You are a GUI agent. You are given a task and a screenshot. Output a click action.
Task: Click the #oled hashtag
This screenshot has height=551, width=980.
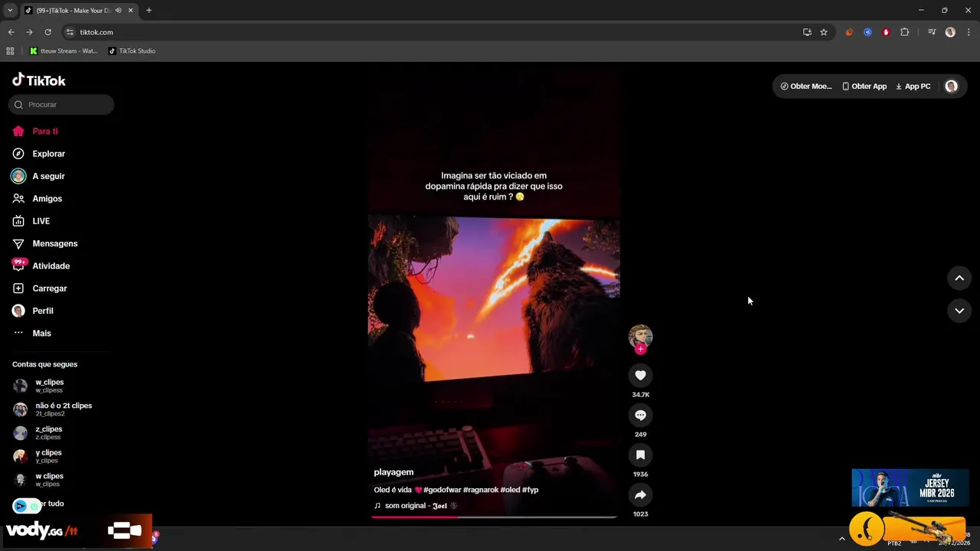click(x=510, y=490)
